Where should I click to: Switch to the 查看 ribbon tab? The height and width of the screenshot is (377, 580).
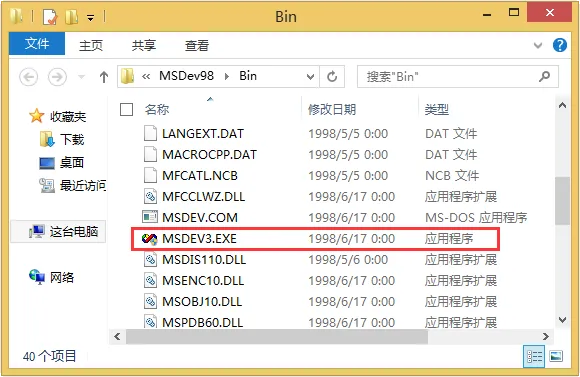point(197,46)
